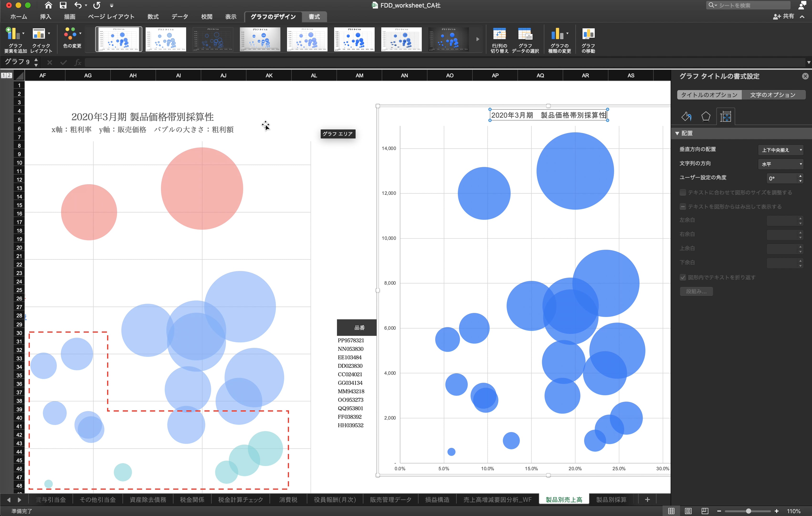
Task: Select the pentagon Effects icon in panel
Action: [x=706, y=116]
